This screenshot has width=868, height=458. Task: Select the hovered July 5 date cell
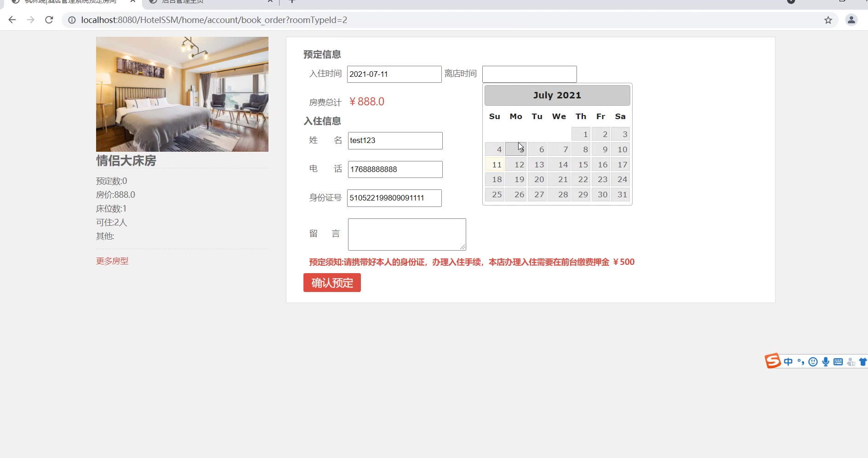point(515,149)
